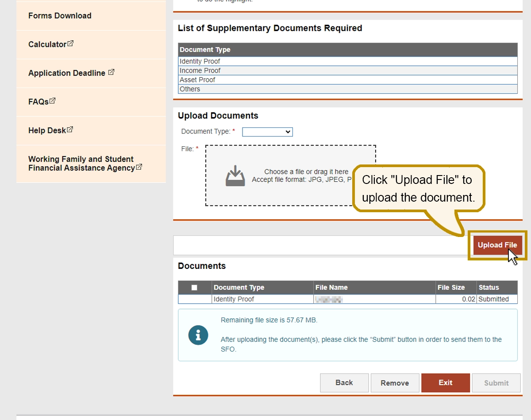Click the greyed-out Submit button
The width and height of the screenshot is (531, 420).
point(496,383)
